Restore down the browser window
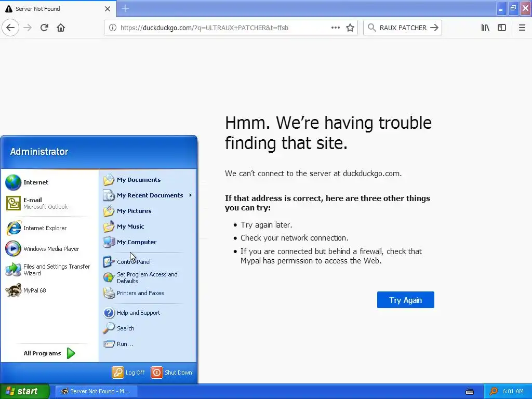The width and height of the screenshot is (532, 399). pyautogui.click(x=513, y=8)
